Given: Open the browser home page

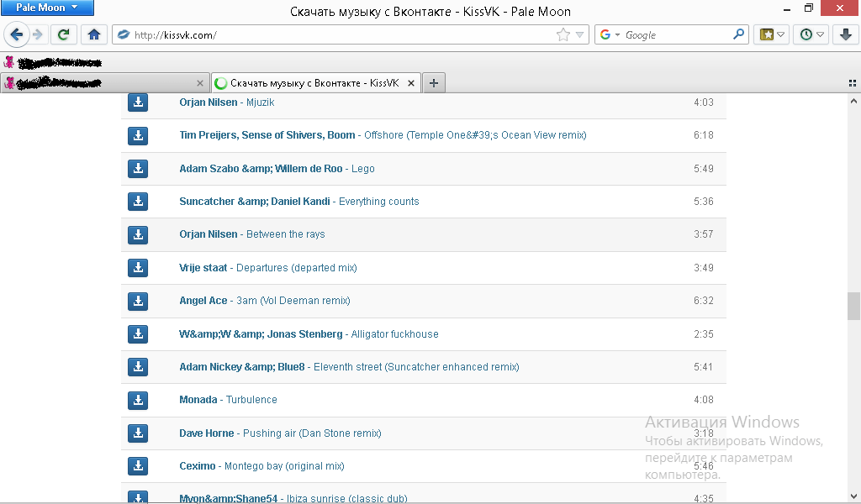Looking at the screenshot, I should (94, 34).
